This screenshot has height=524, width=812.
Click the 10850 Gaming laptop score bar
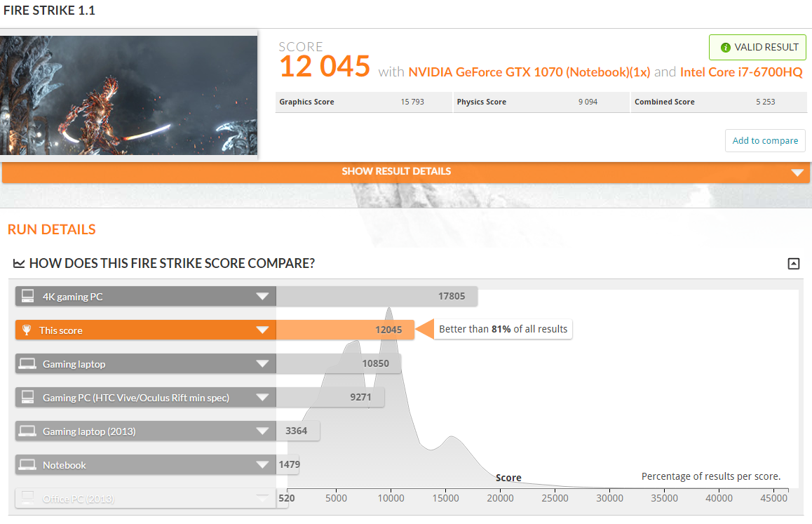click(339, 364)
